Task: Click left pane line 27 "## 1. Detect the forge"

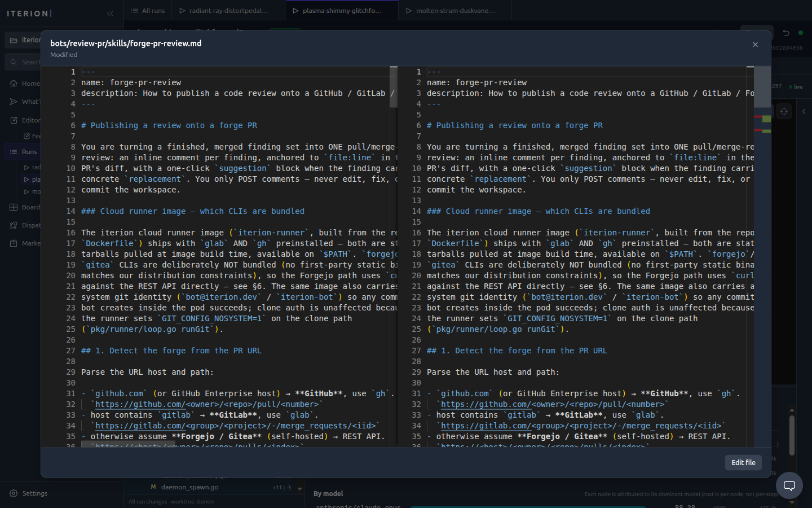Action: (x=171, y=351)
